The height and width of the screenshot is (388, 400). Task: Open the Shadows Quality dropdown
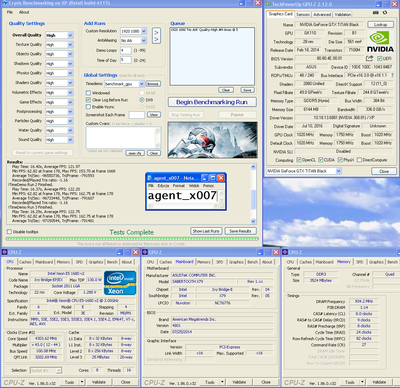pyautogui.click(x=70, y=63)
